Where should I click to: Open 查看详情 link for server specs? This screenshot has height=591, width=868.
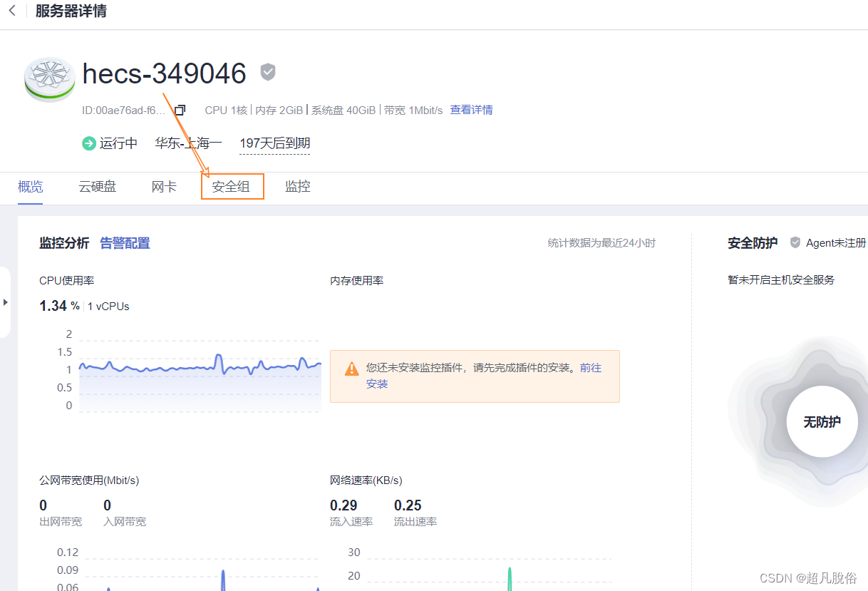point(471,110)
